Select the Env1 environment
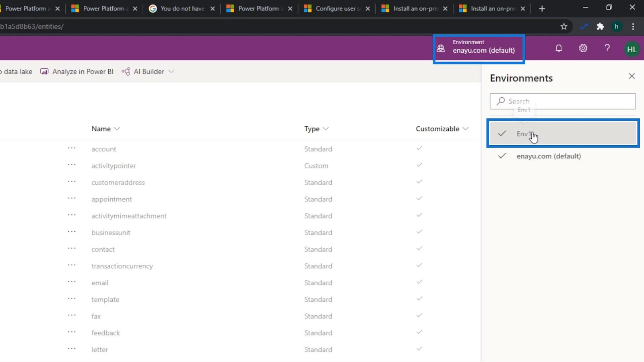 (x=563, y=134)
